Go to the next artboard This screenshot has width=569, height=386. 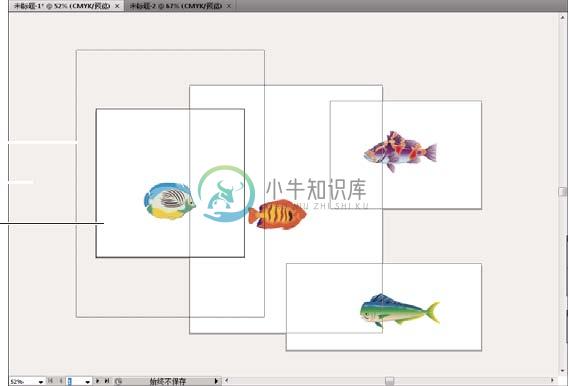(x=97, y=381)
